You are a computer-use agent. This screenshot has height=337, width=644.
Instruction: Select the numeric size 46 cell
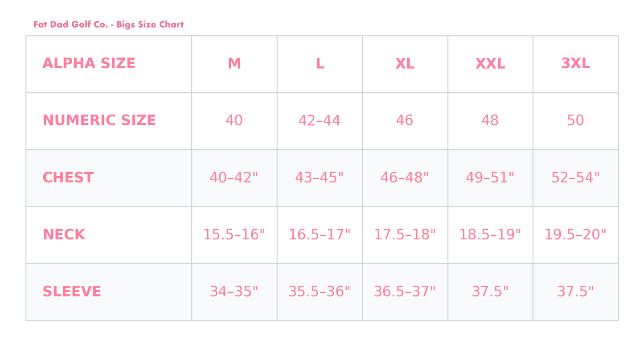405,120
